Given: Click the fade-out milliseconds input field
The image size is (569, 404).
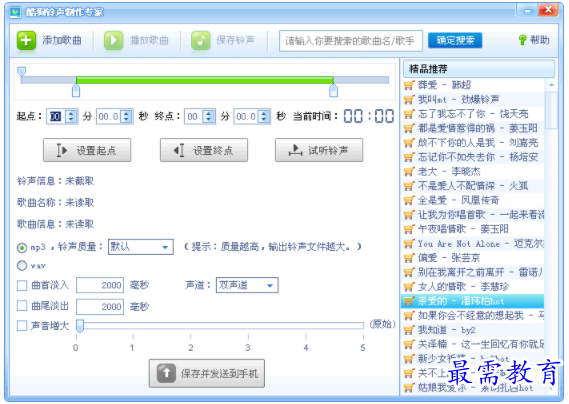Looking at the screenshot, I should pos(100,307).
